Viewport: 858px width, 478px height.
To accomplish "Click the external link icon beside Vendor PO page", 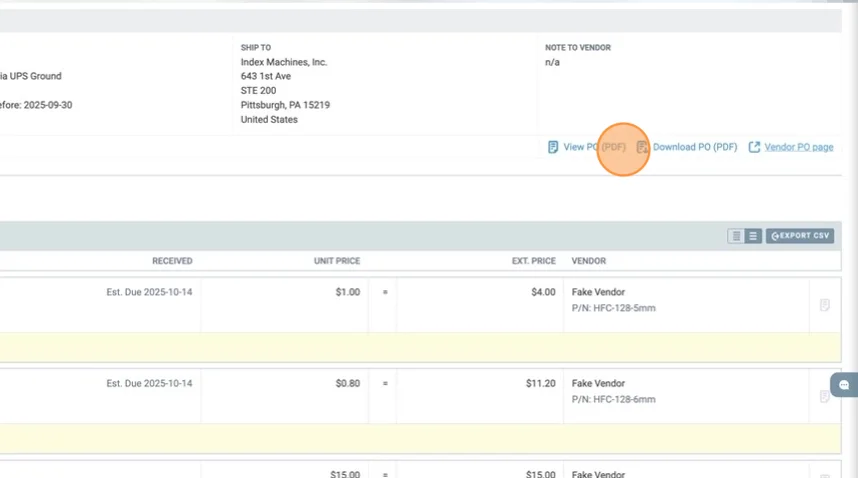I will click(754, 147).
